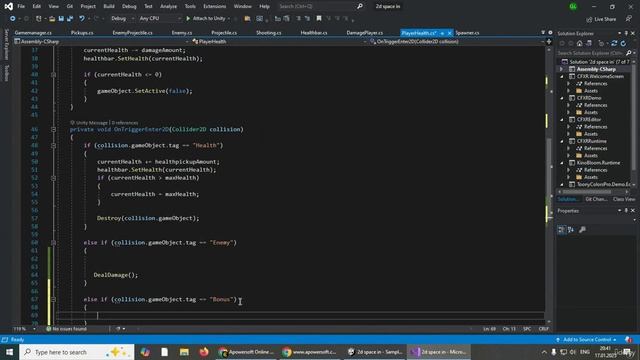
Task: Open the File menu
Action: 21,7
